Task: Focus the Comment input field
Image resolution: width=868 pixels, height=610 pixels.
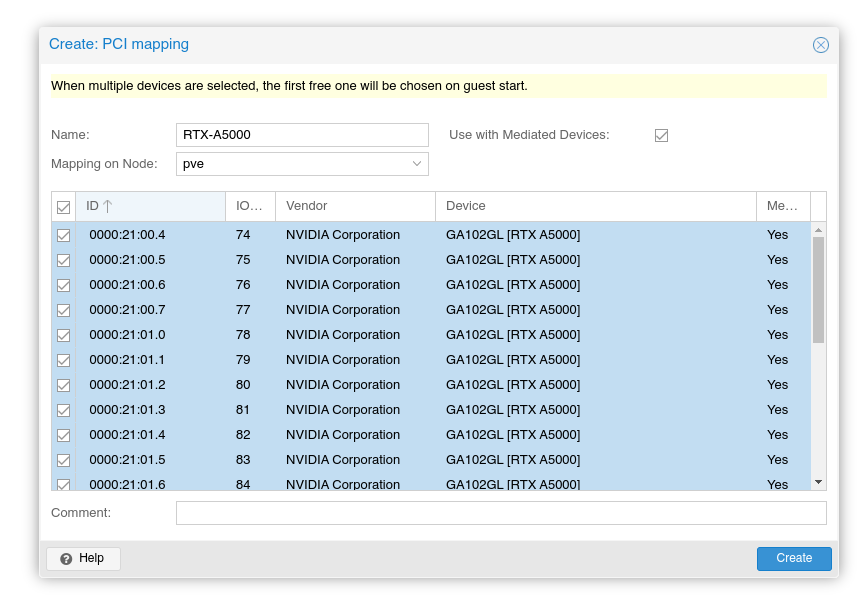Action: coord(501,513)
